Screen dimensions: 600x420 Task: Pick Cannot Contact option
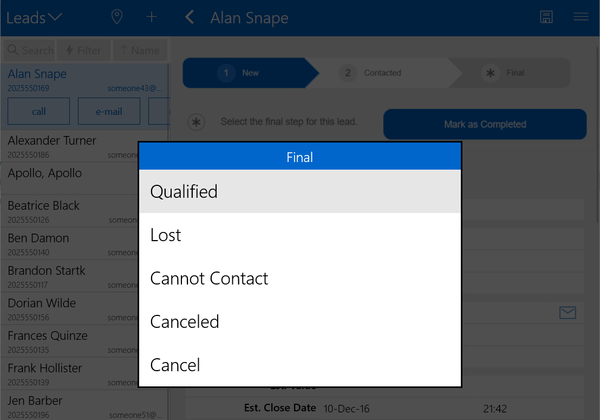pos(300,278)
